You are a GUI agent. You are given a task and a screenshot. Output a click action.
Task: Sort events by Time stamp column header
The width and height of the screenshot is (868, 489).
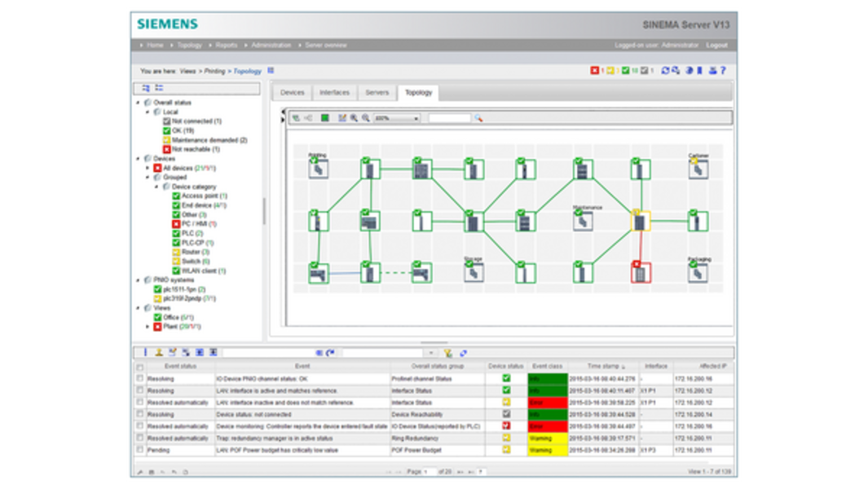tap(606, 366)
